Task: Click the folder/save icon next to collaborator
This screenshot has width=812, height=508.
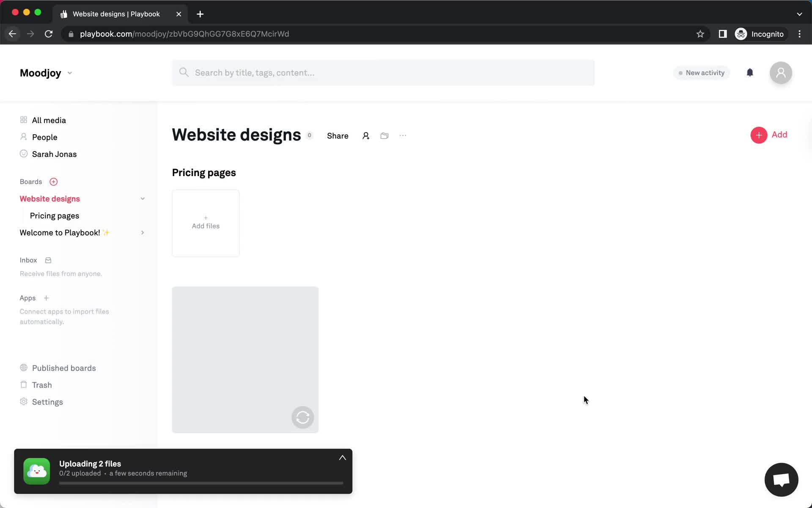Action: (384, 135)
